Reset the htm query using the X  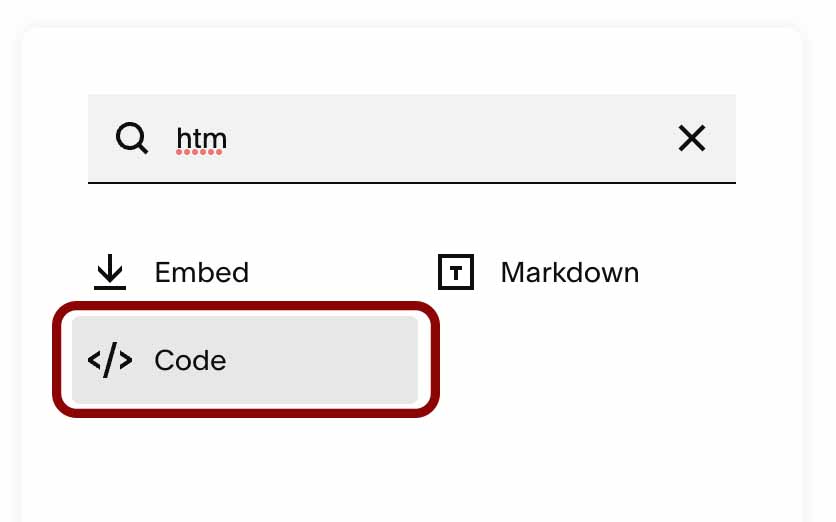[x=692, y=138]
